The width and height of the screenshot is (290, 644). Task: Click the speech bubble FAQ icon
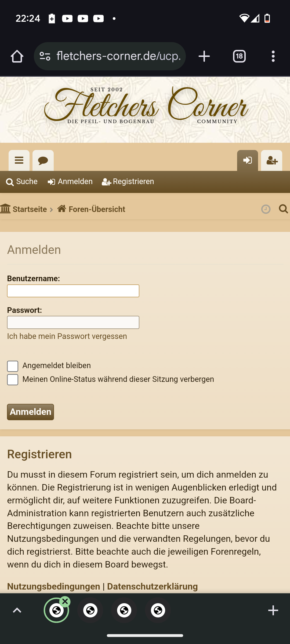(x=43, y=160)
